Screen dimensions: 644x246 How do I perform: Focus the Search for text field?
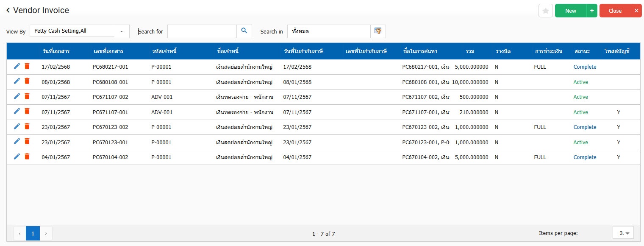pyautogui.click(x=202, y=31)
